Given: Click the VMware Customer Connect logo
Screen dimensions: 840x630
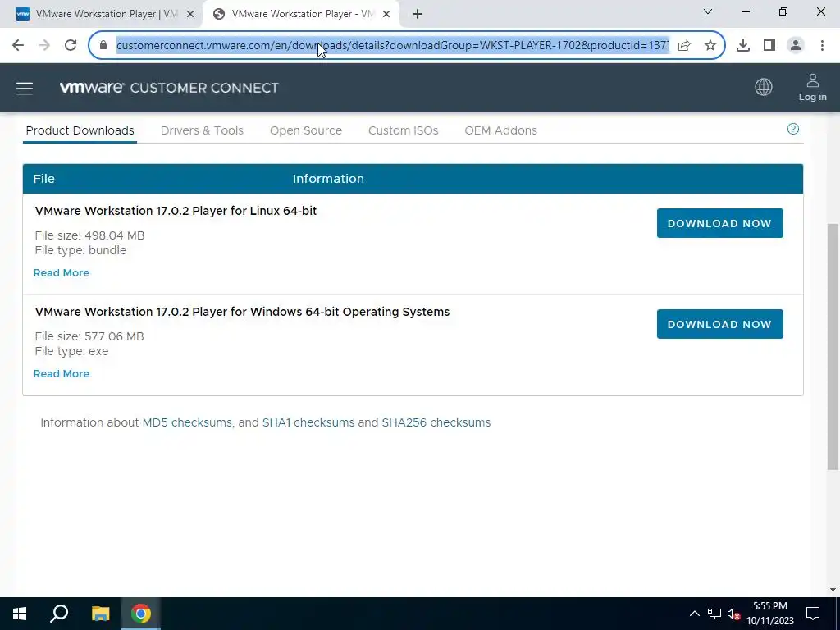Looking at the screenshot, I should [x=169, y=88].
